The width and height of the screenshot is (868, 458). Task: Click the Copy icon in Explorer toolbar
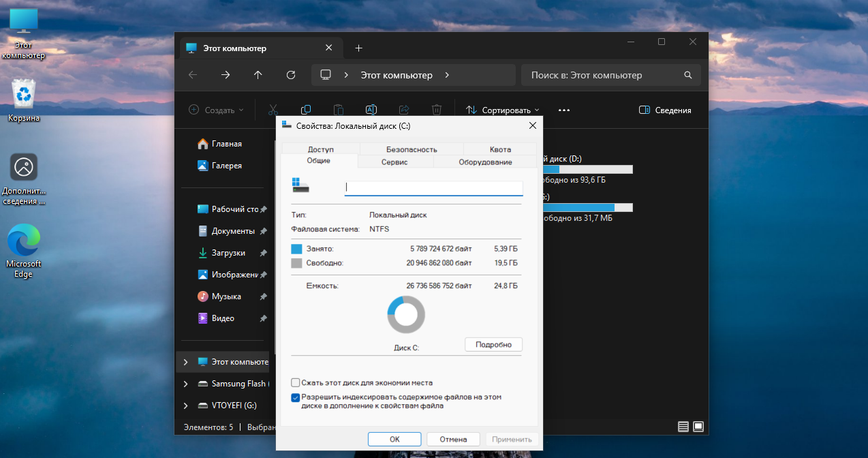(x=306, y=110)
